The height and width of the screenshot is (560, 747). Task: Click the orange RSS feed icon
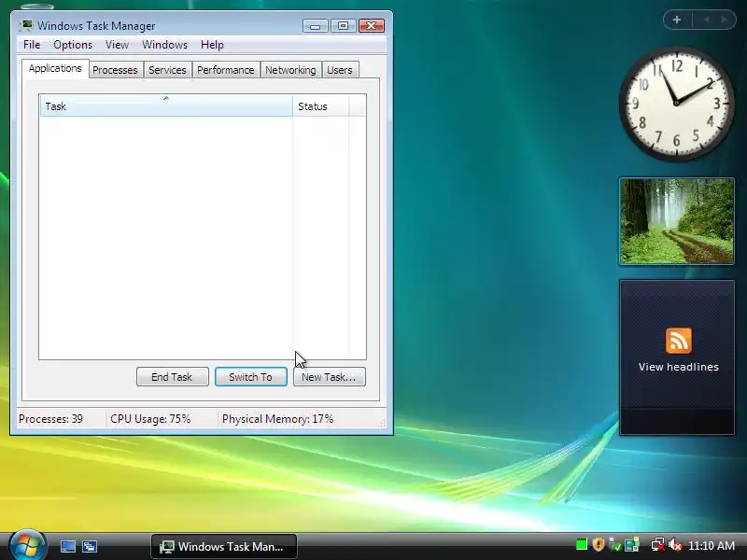[679, 341]
